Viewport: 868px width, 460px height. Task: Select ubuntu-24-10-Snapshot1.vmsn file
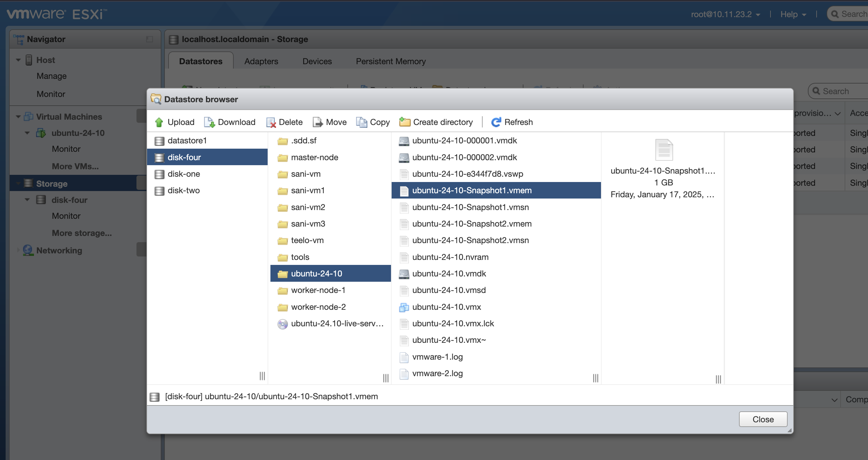click(x=496, y=207)
